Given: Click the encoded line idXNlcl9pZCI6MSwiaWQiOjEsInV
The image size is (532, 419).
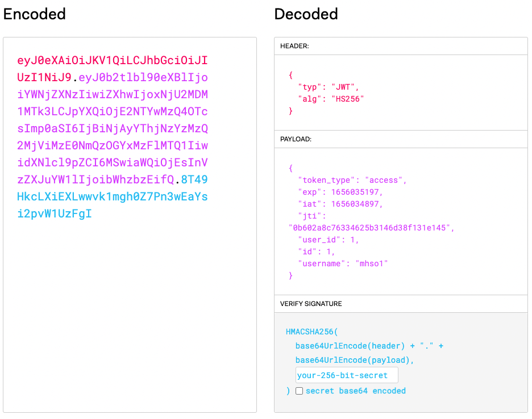Looking at the screenshot, I should click(x=113, y=162).
